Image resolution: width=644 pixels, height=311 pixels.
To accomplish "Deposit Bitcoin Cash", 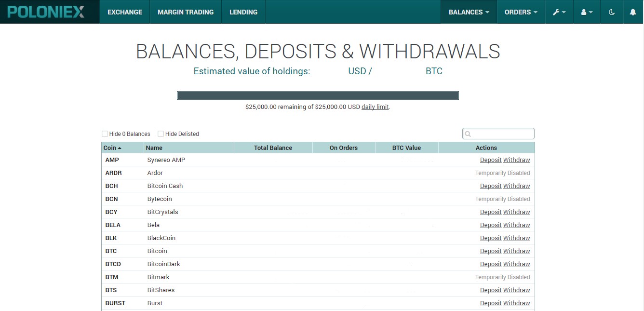I will coord(491,186).
